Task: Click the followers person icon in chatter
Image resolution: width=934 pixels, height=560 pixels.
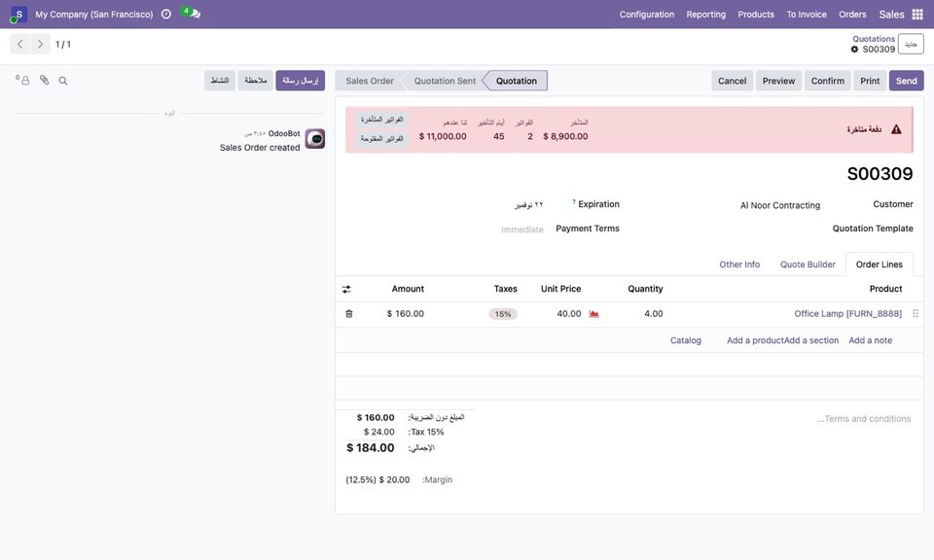Action: point(22,80)
